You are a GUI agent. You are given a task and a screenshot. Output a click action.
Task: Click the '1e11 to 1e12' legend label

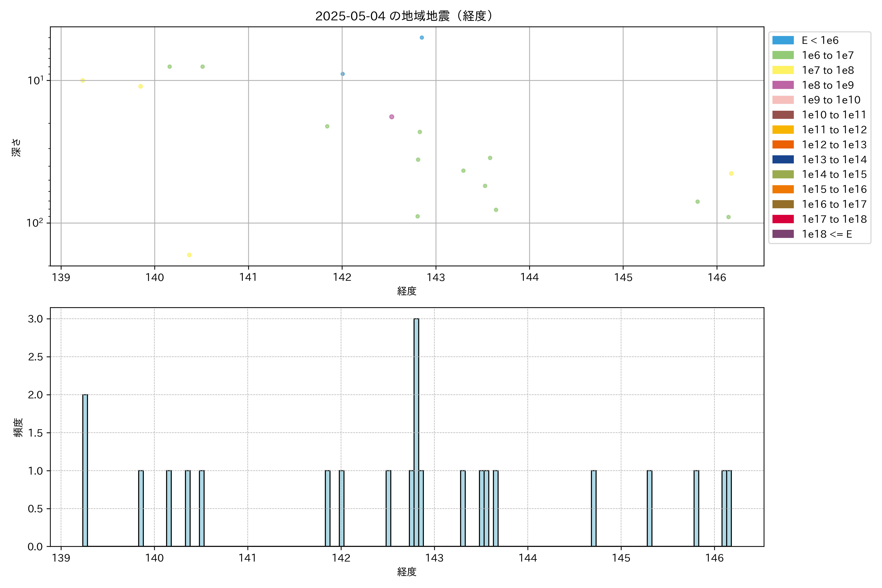[834, 130]
